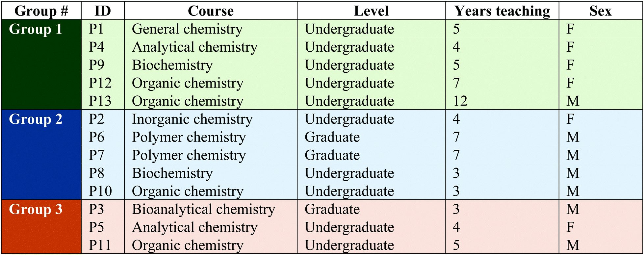Select the dark green Group 1 cell
The image size is (644, 255).
click(41, 64)
